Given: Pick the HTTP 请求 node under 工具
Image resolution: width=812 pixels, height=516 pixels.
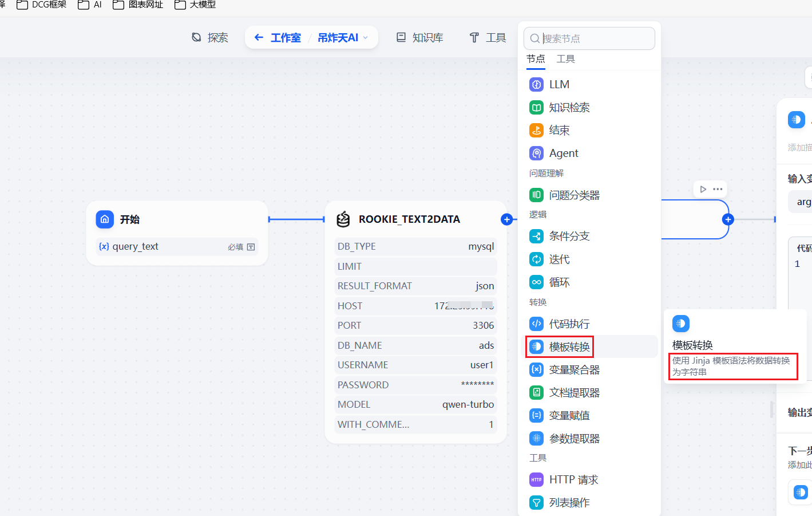Looking at the screenshot, I should (574, 479).
